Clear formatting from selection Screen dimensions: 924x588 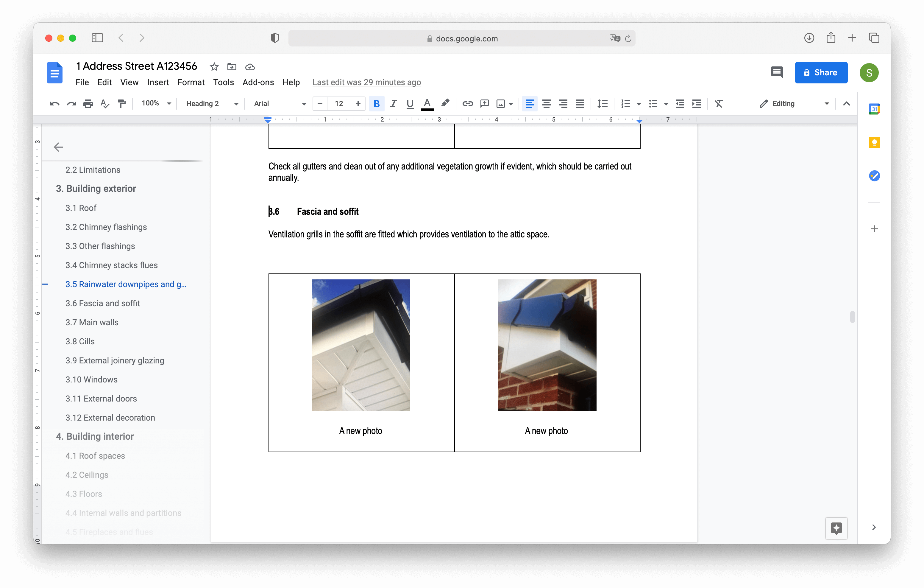[x=719, y=104]
